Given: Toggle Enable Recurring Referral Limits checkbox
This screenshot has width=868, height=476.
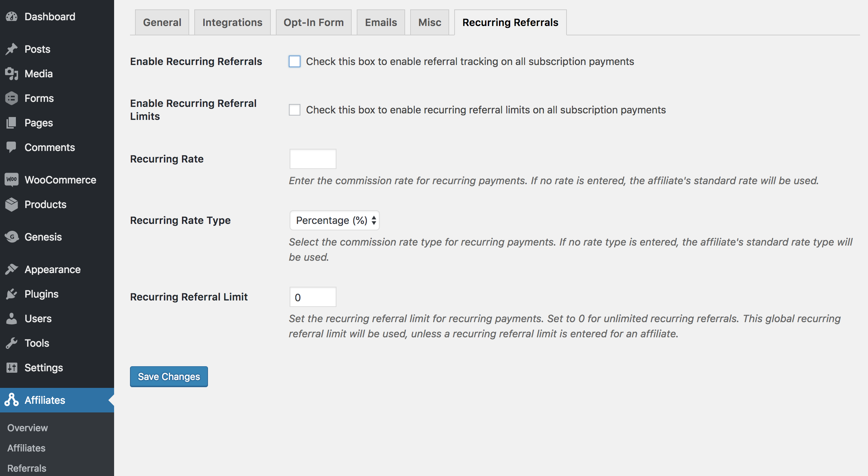Looking at the screenshot, I should pos(295,110).
